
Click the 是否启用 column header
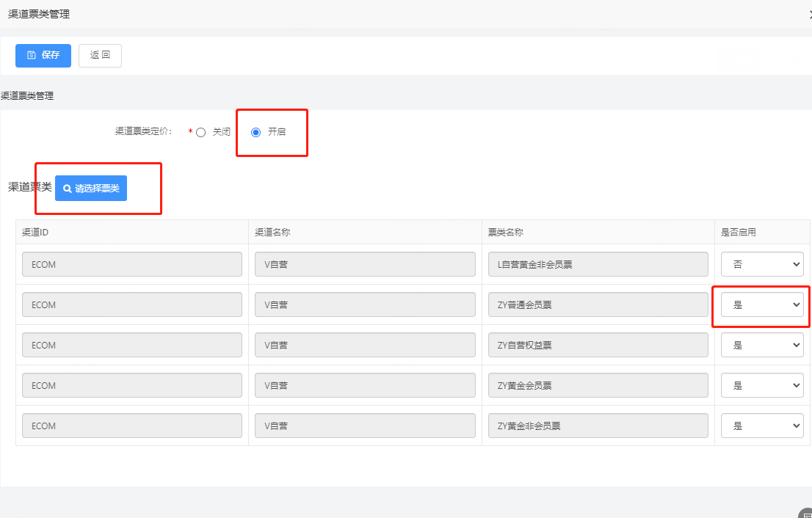coord(738,232)
